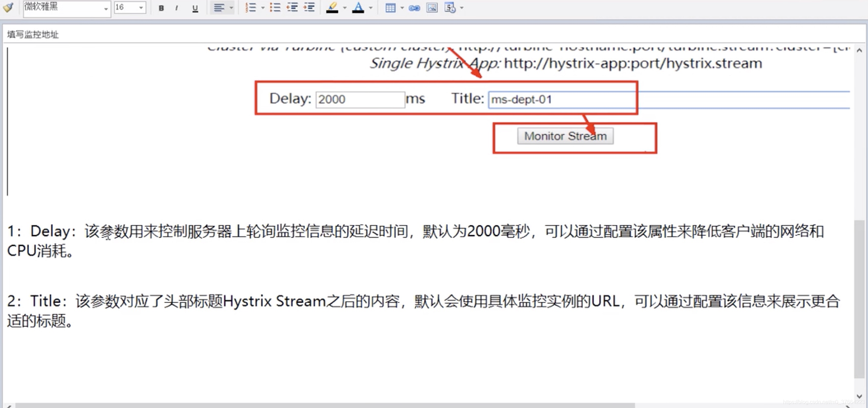Click the Monitor Stream button
868x408 pixels.
coord(565,136)
